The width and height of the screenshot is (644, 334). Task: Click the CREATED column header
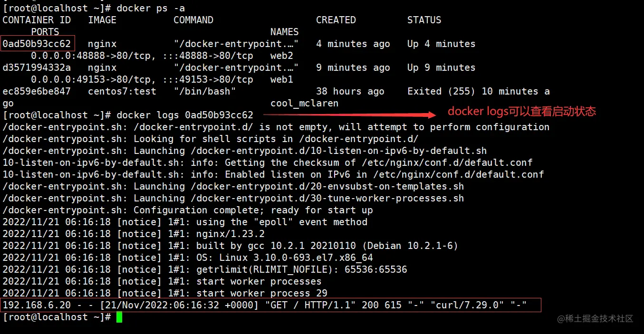(336, 20)
